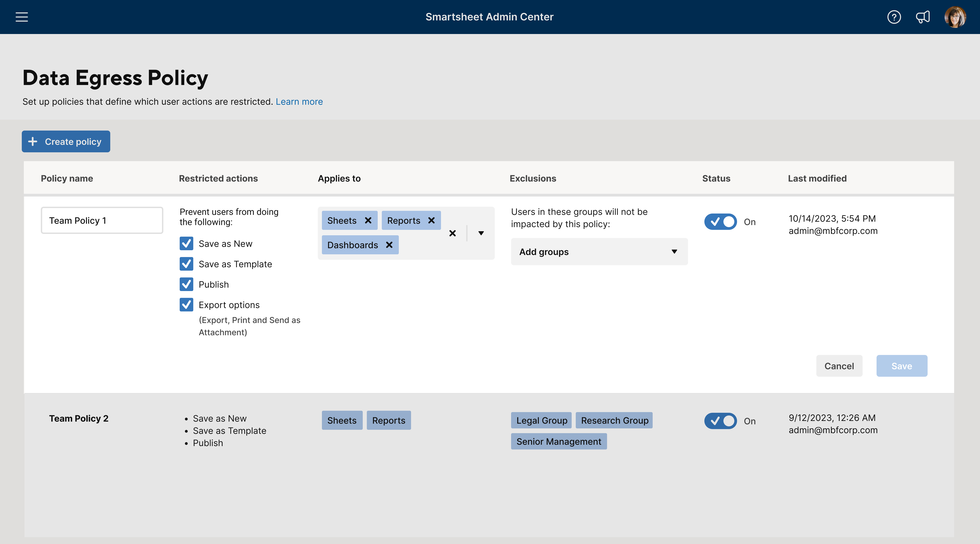
Task: Expand the Applies to selection dropdown arrow
Action: (481, 233)
